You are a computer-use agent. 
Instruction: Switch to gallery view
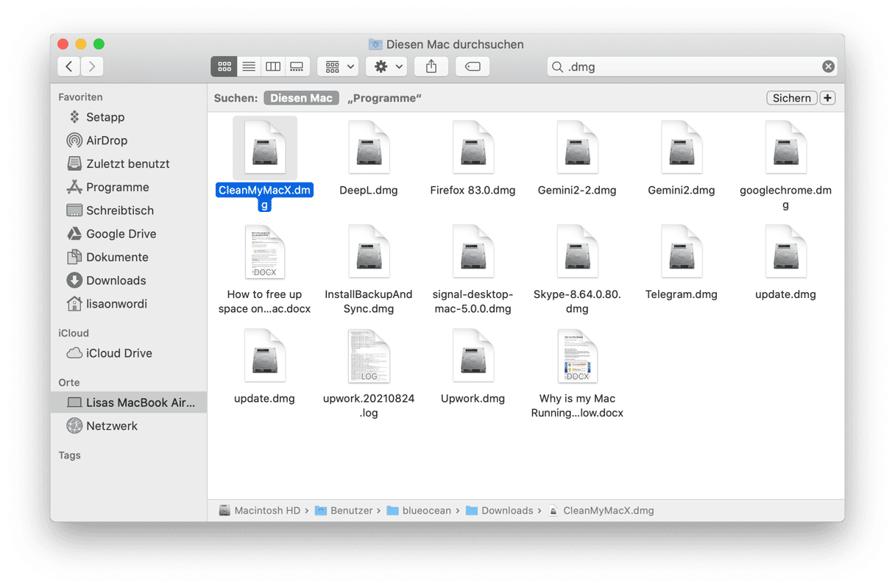297,66
